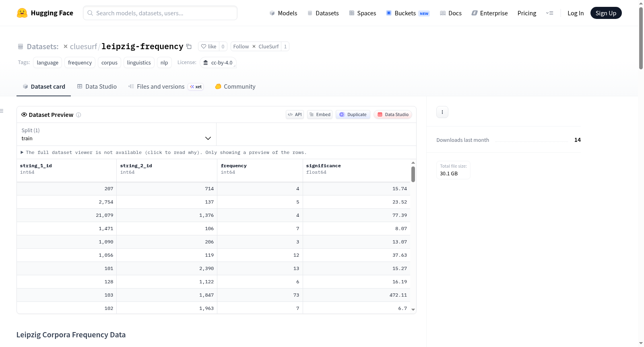Image resolution: width=644 pixels, height=347 pixels.
Task: Filter by the language tag
Action: pos(47,62)
